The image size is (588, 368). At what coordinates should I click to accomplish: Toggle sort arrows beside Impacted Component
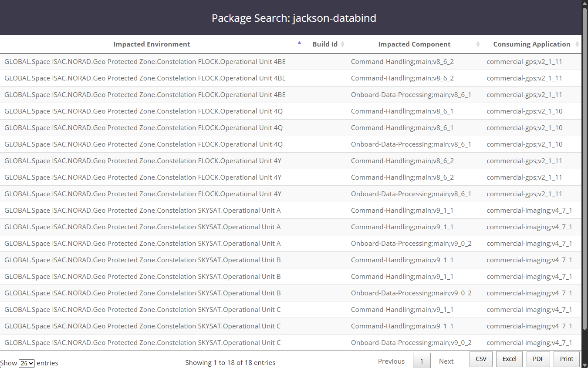(478, 44)
